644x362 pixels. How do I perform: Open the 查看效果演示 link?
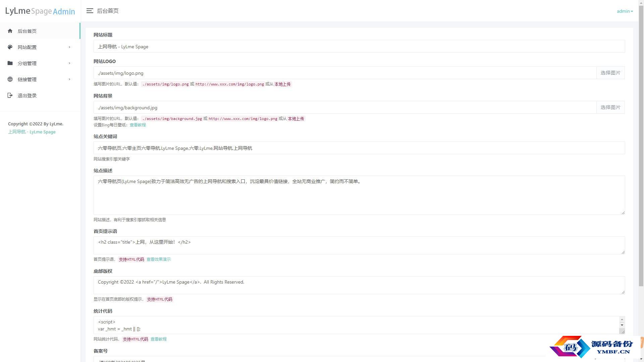coord(158,259)
